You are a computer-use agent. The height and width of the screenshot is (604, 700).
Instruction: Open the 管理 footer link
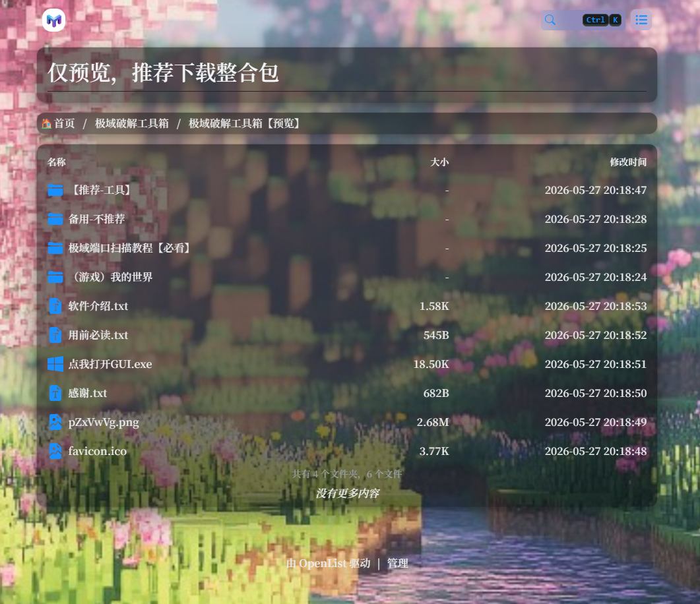click(397, 563)
